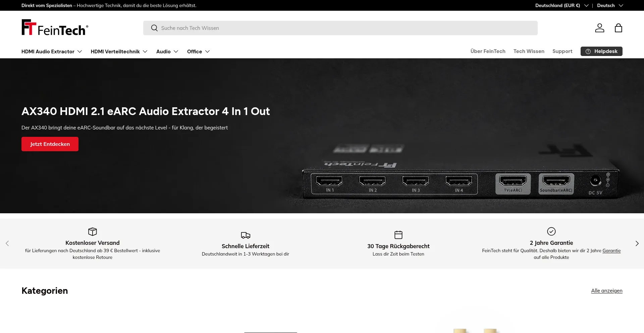Follow the Garantie link
This screenshot has height=333, width=644.
(x=611, y=251)
